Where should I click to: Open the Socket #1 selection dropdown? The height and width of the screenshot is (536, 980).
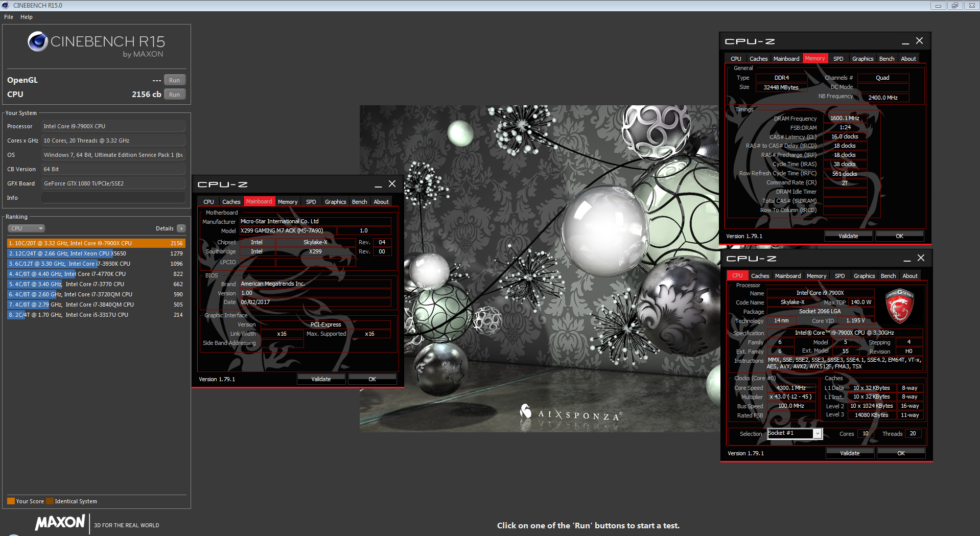pos(818,434)
